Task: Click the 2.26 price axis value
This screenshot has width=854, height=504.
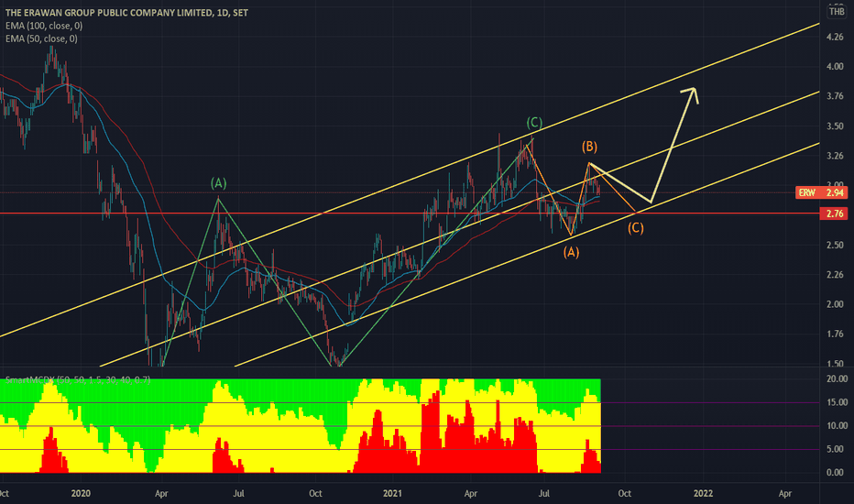Action: [835, 275]
